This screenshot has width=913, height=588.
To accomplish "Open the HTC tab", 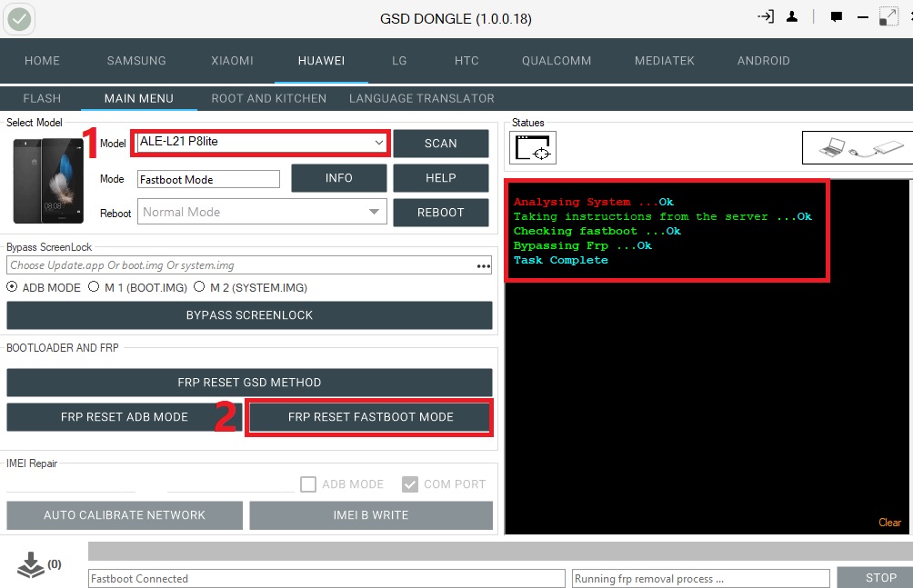I will pyautogui.click(x=467, y=61).
